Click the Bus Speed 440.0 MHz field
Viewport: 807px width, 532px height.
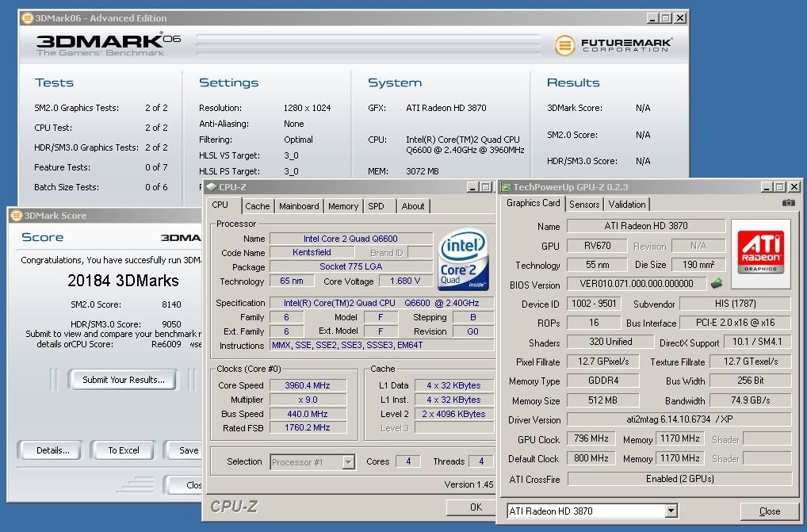308,414
